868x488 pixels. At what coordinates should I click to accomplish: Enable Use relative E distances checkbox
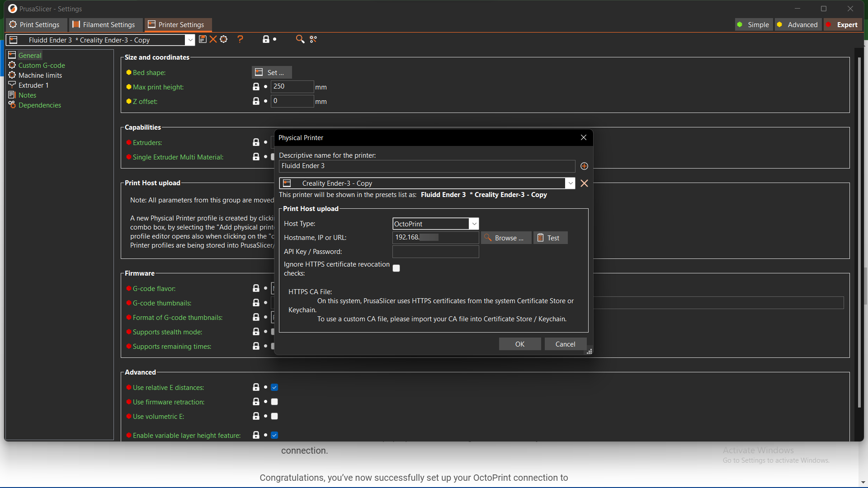point(274,387)
